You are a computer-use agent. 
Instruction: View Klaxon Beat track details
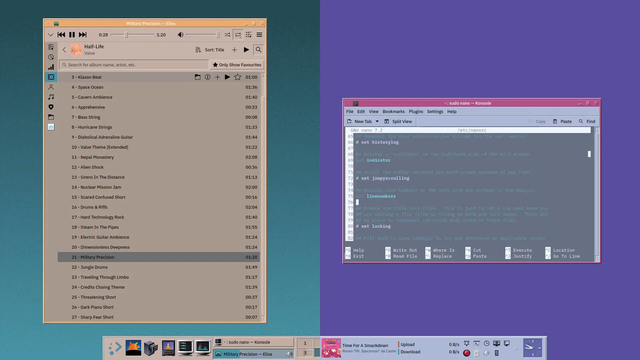207,77
